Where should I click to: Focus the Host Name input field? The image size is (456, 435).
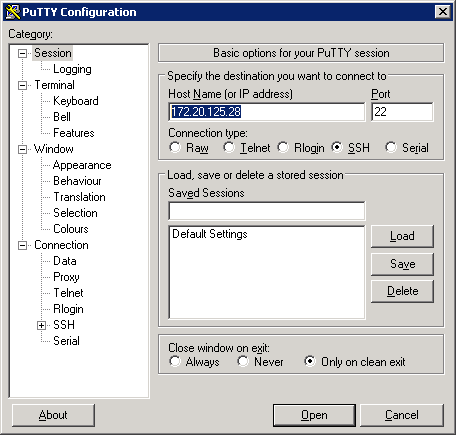[x=267, y=112]
